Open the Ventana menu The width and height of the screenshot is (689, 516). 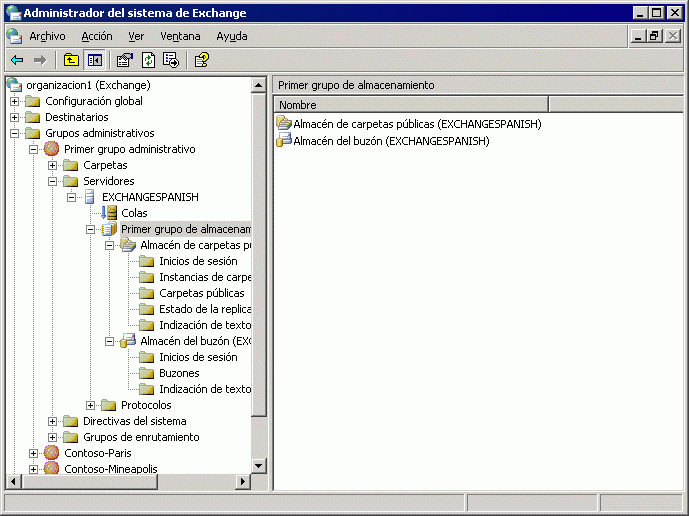[x=180, y=36]
